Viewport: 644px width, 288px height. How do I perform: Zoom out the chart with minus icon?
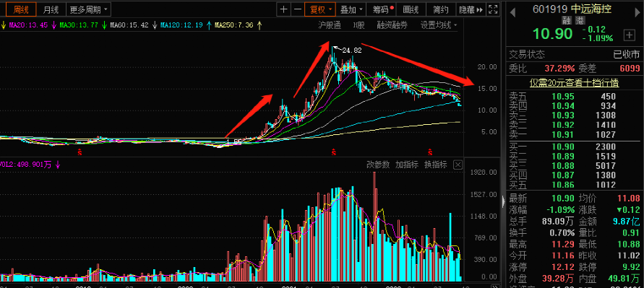298,9
